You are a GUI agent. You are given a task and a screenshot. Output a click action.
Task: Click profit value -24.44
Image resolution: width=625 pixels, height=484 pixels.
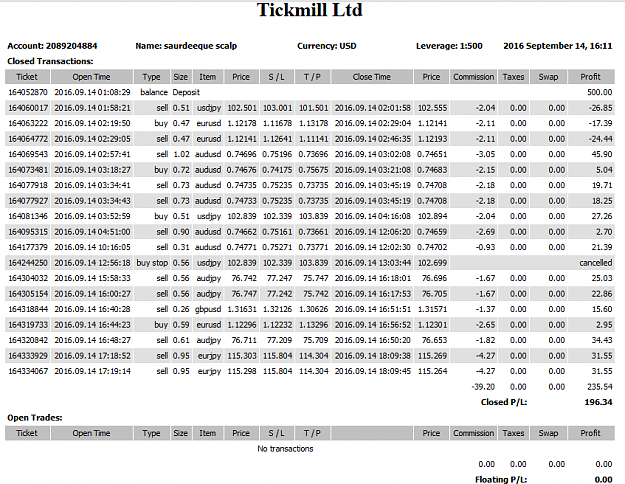600,139
